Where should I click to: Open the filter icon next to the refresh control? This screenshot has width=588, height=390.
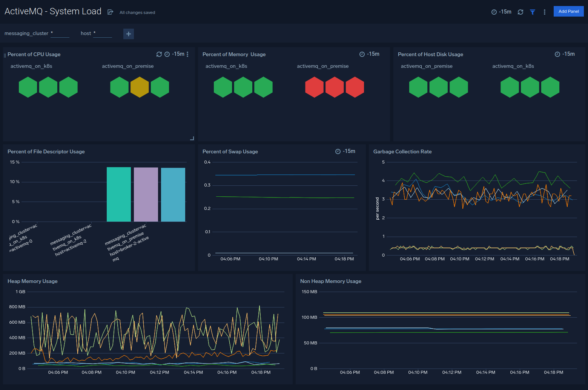pos(533,12)
